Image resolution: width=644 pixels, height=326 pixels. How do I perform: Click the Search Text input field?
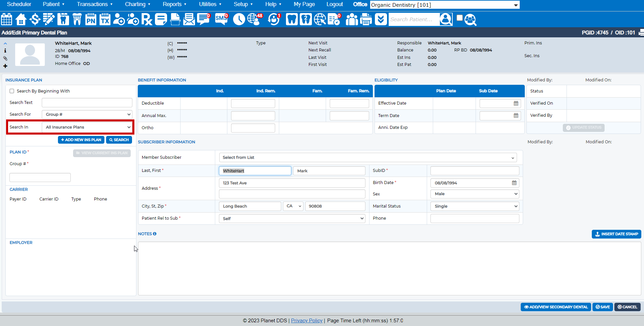point(87,103)
